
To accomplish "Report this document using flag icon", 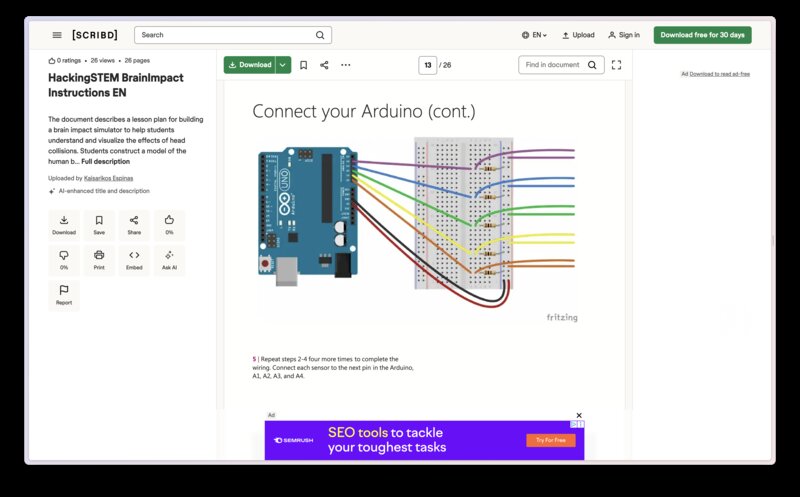I will (64, 295).
